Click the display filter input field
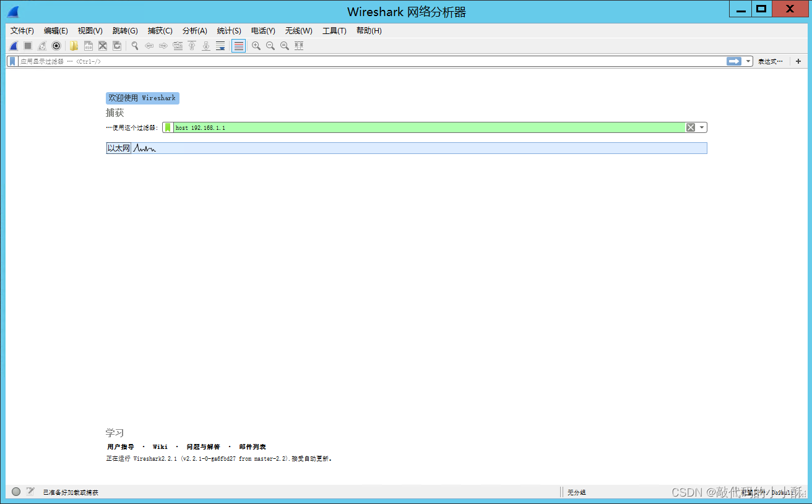 [x=371, y=61]
